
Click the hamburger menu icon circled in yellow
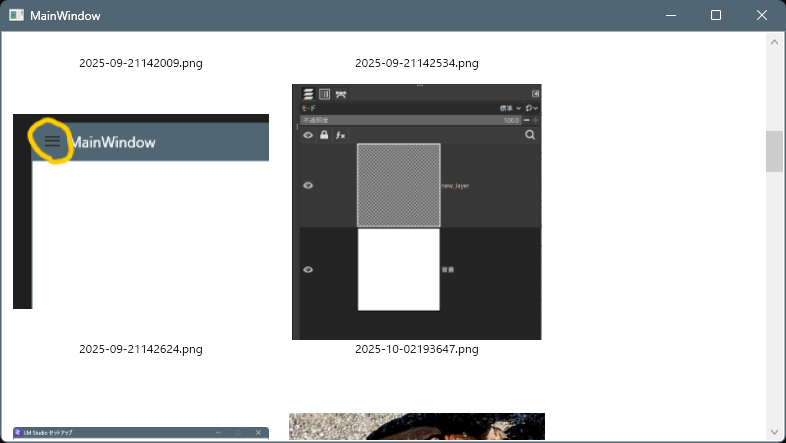click(x=51, y=142)
